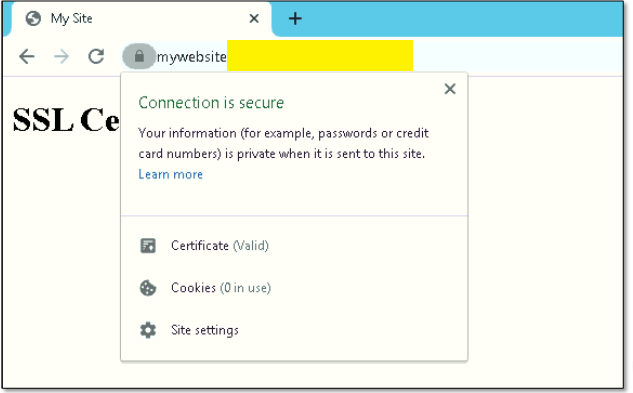The width and height of the screenshot is (633, 393).
Task: Follow the Learn more link
Action: (170, 174)
